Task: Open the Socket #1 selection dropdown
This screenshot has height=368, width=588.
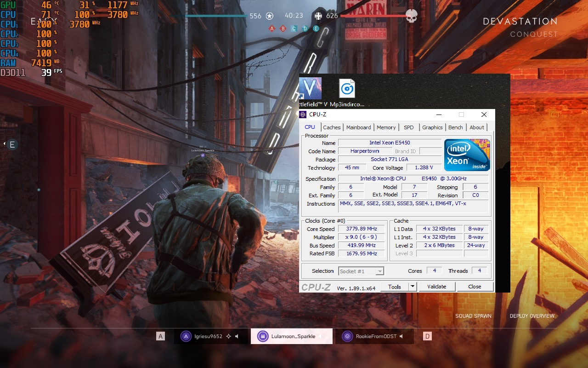Action: 361,271
